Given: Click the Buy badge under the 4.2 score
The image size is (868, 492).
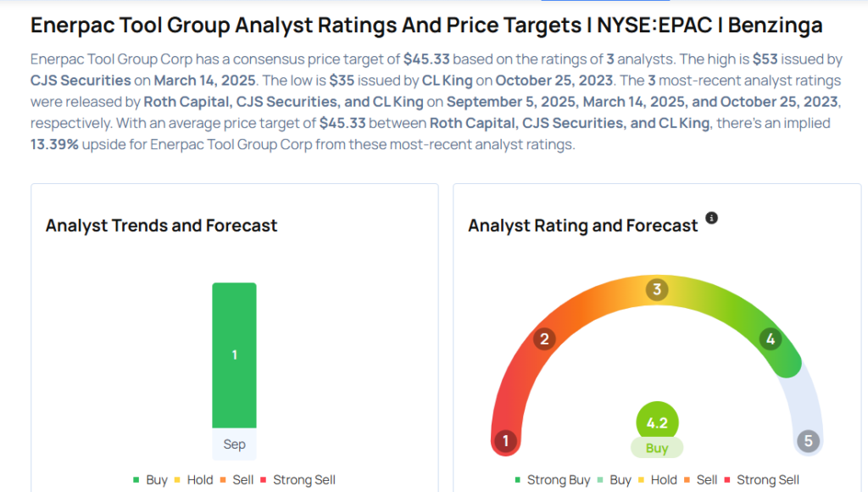Looking at the screenshot, I should 657,449.
